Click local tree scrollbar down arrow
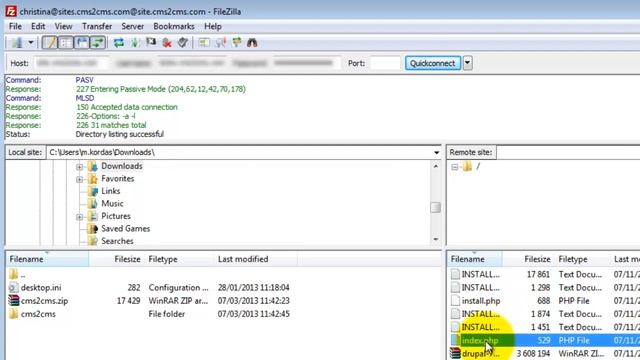This screenshot has height=360, width=640. click(436, 239)
